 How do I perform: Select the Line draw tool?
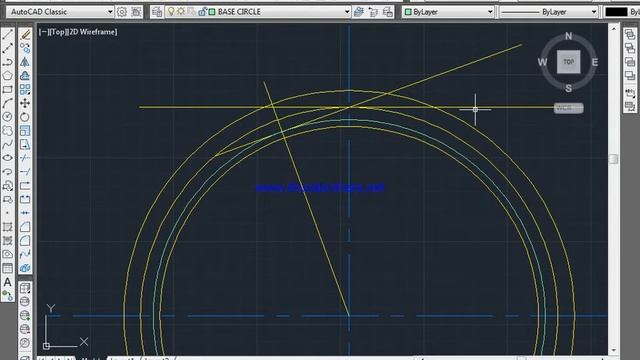(x=7, y=35)
